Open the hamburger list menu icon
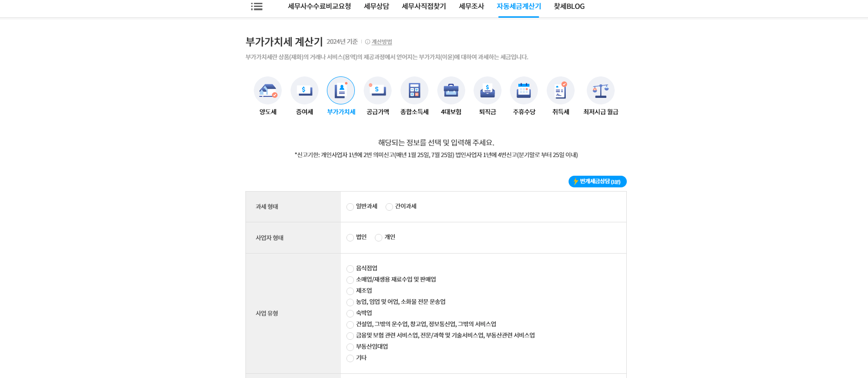This screenshot has height=378, width=868. click(x=257, y=7)
